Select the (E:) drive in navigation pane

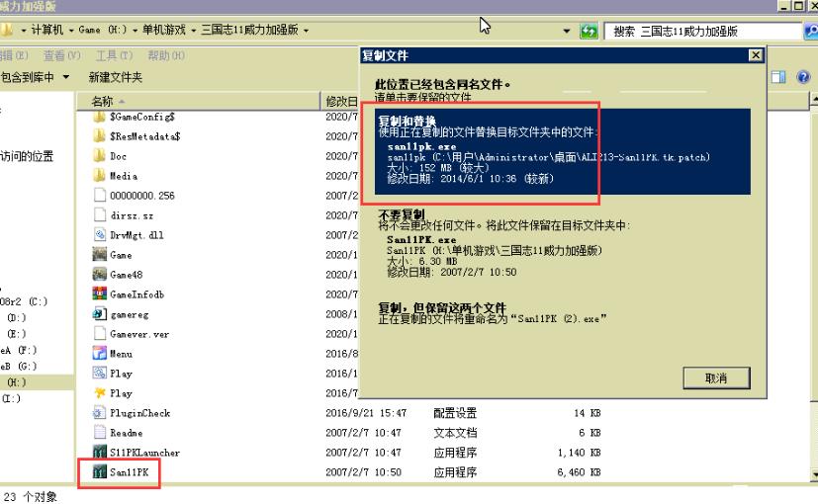pyautogui.click(x=17, y=334)
